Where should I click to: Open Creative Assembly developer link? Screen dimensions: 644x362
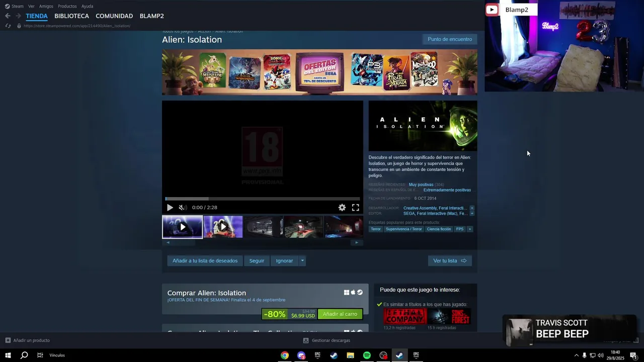point(420,208)
